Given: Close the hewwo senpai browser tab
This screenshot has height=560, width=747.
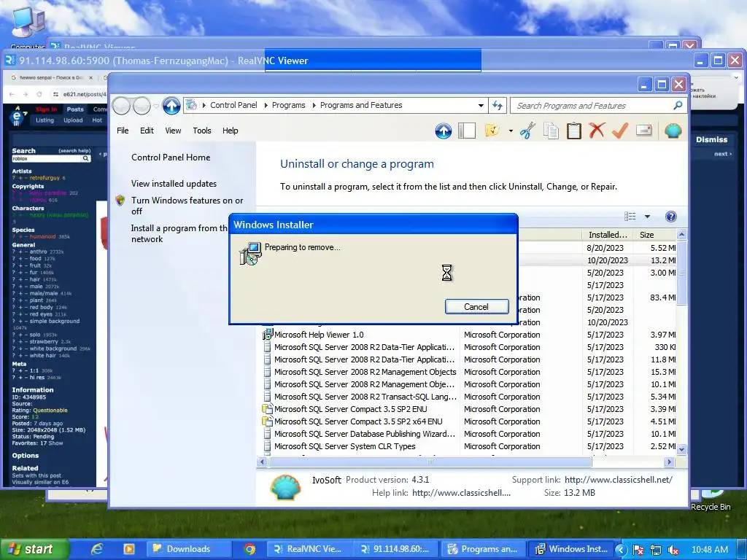Looking at the screenshot, I should (90, 77).
